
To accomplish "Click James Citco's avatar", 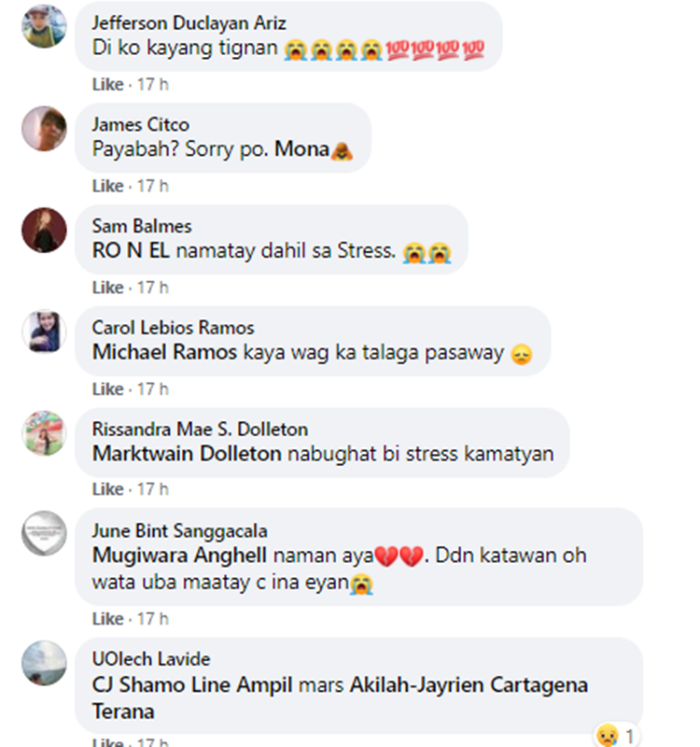I will [x=44, y=129].
